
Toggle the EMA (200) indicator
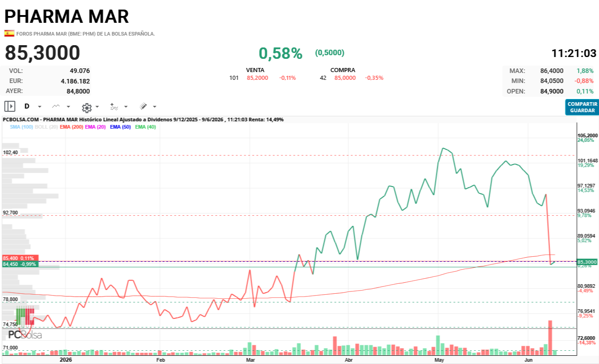coord(71,127)
